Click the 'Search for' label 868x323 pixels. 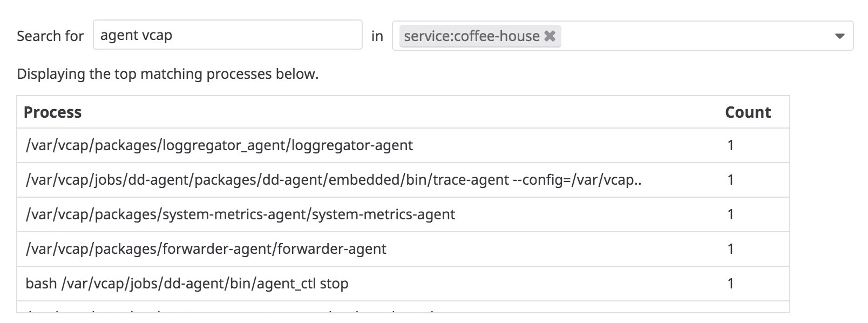tap(50, 36)
